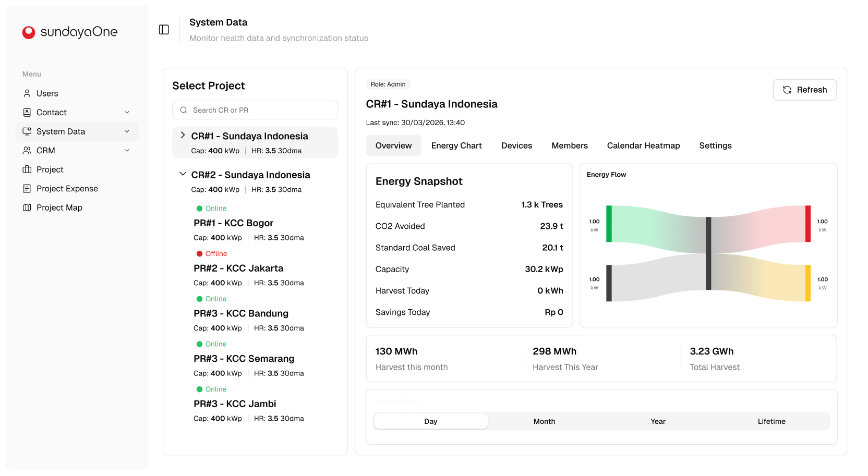
Task: Click green source bar in Energy Flow
Action: (609, 224)
